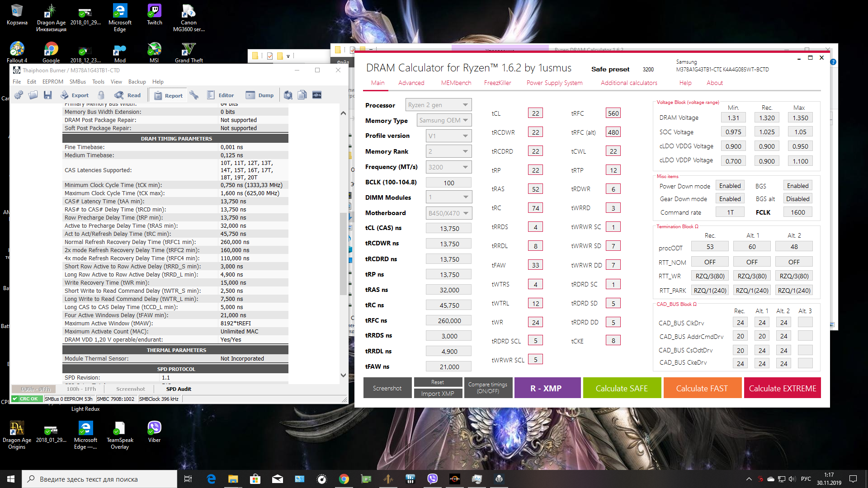Toggle the Gear Down mode Enabled field
Image resolution: width=868 pixels, height=488 pixels.
[x=730, y=199]
